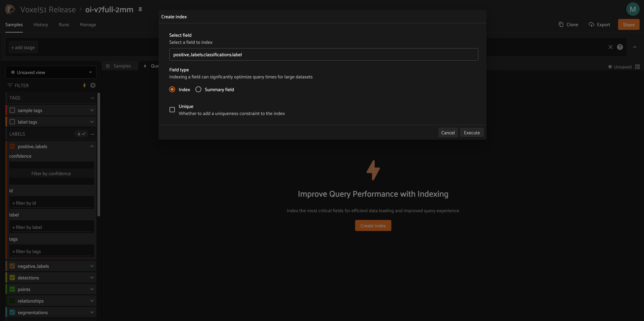Collapse the TAGS group minus icon
644x321 pixels.
92,98
